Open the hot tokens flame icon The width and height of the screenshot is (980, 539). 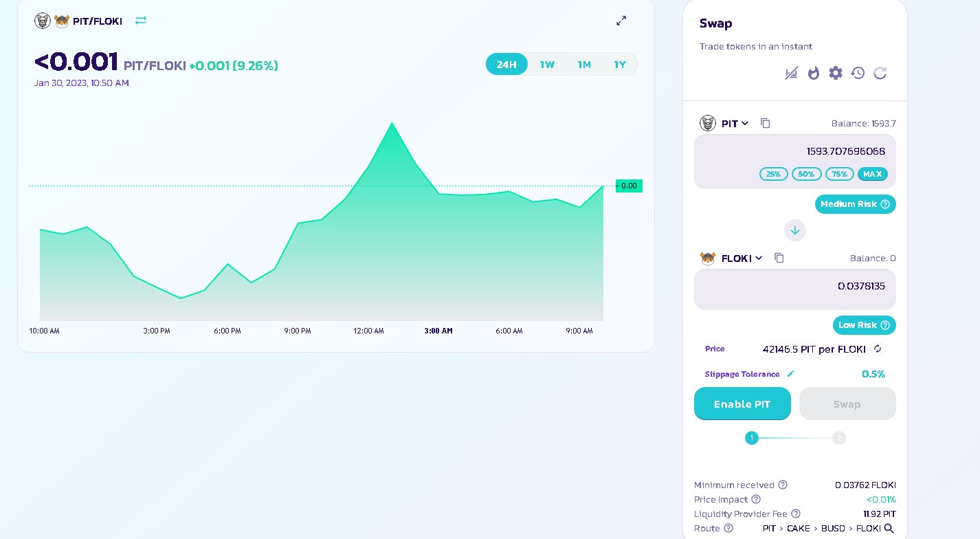pos(814,73)
